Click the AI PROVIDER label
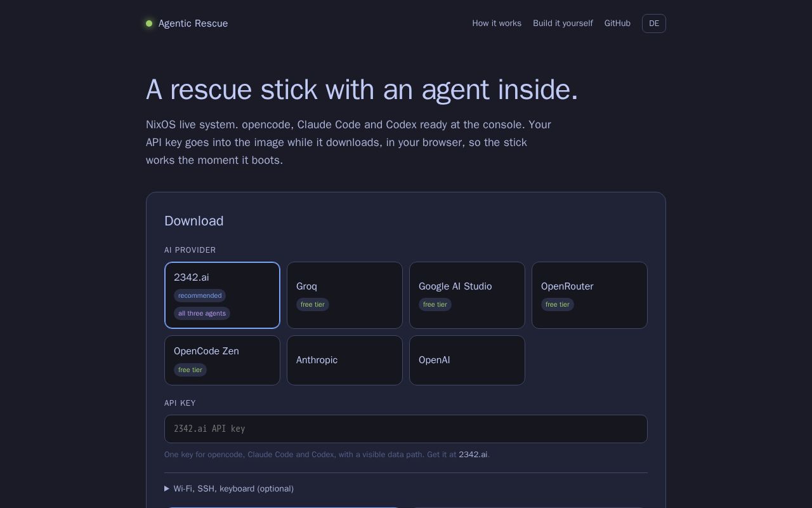The image size is (812, 508). click(x=190, y=250)
